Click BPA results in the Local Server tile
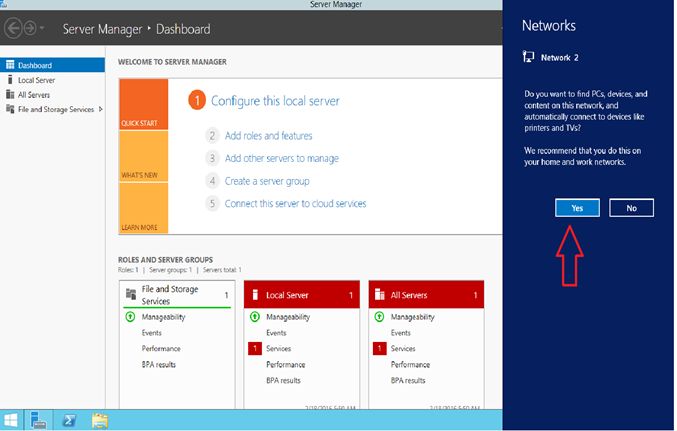The height and width of the screenshot is (431, 677). [x=283, y=380]
